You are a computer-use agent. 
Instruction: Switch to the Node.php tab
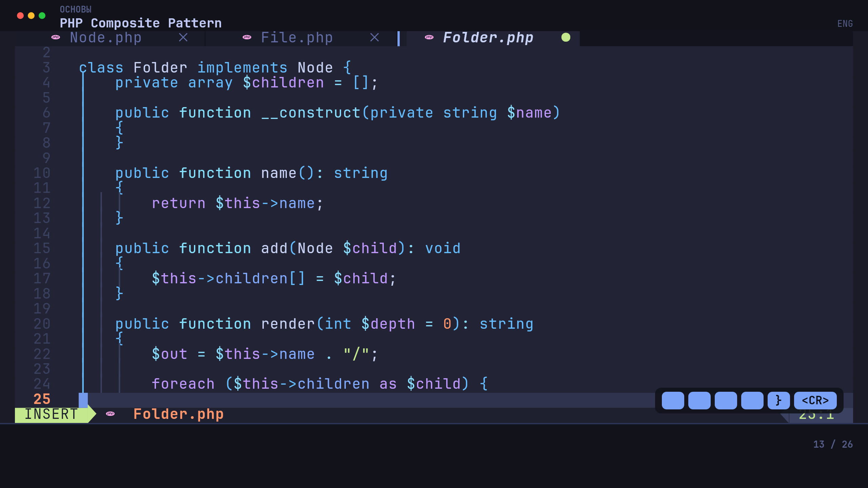(x=106, y=38)
